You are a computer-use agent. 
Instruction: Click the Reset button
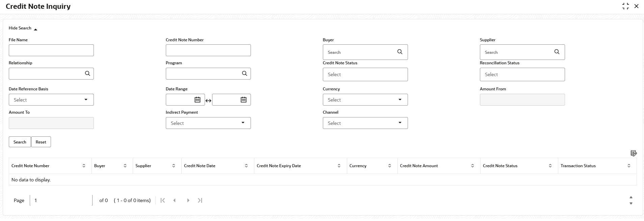41,142
